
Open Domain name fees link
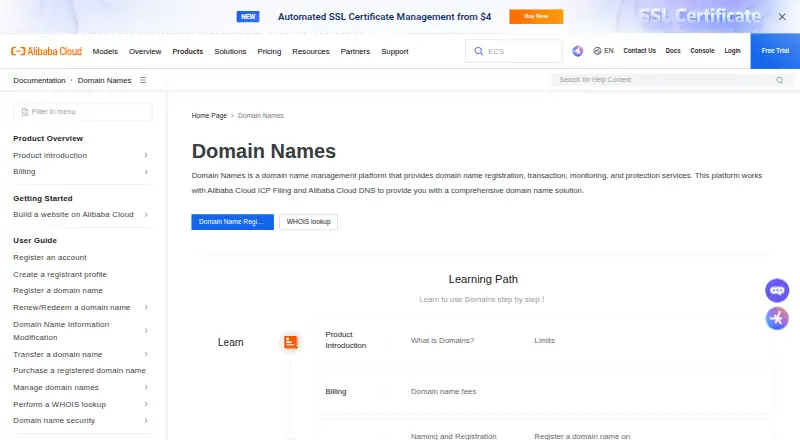(x=443, y=392)
